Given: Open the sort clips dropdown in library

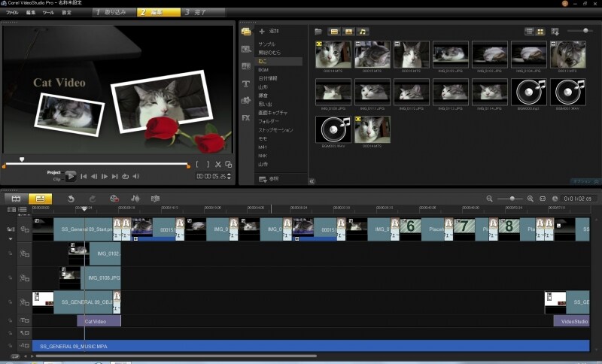Looking at the screenshot, I should [x=555, y=32].
